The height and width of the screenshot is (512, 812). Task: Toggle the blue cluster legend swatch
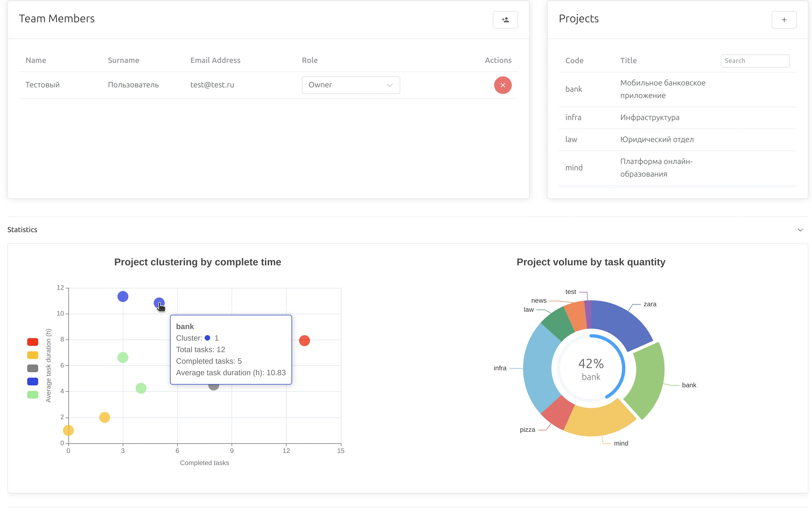(x=33, y=382)
